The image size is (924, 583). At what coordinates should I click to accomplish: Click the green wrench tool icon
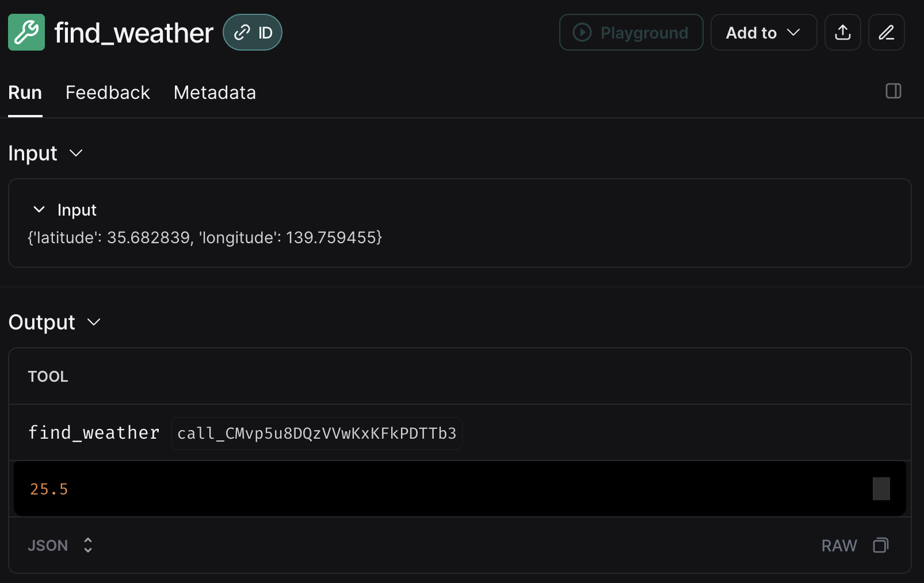26,32
